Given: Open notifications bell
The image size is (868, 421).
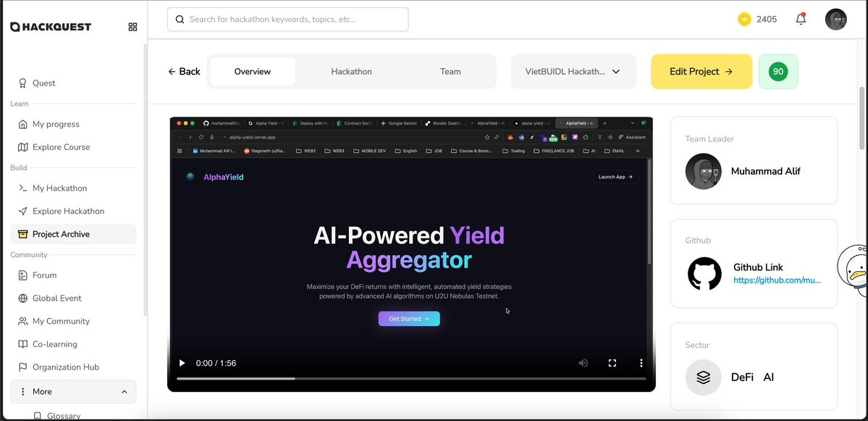Looking at the screenshot, I should point(801,20).
